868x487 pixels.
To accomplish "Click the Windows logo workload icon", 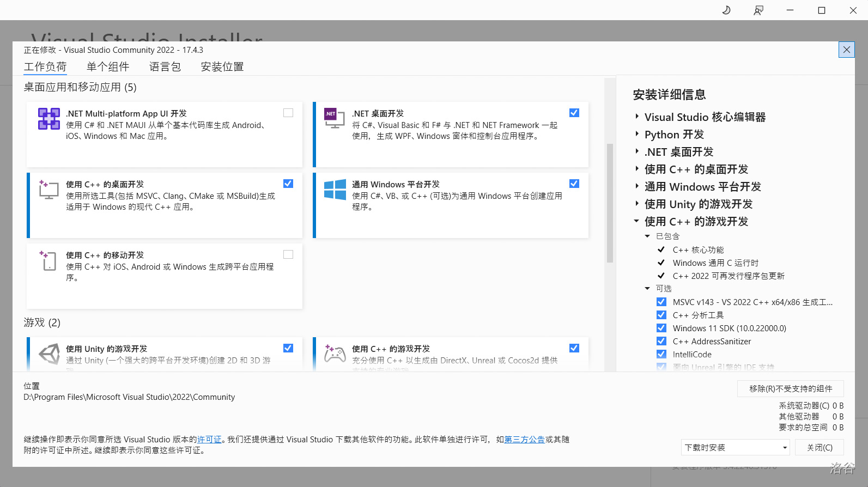I will pos(335,190).
